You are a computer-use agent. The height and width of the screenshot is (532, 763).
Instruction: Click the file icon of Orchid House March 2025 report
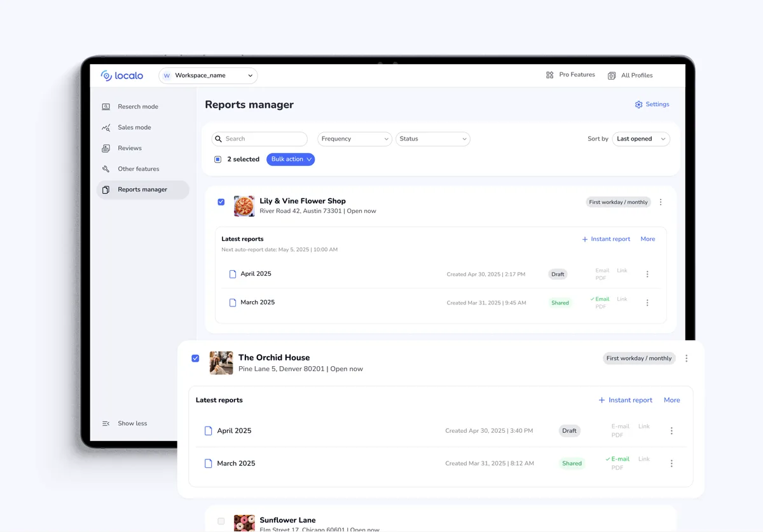(208, 463)
